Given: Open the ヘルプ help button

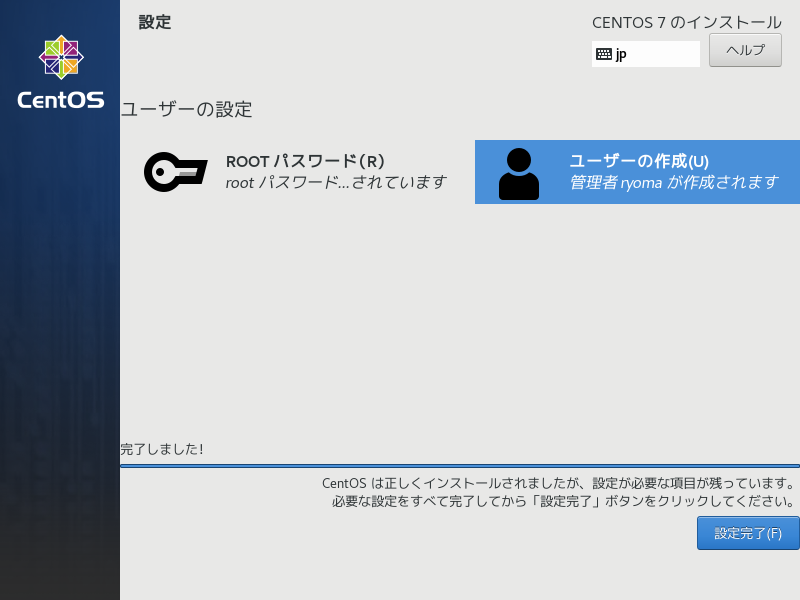Looking at the screenshot, I should click(745, 50).
